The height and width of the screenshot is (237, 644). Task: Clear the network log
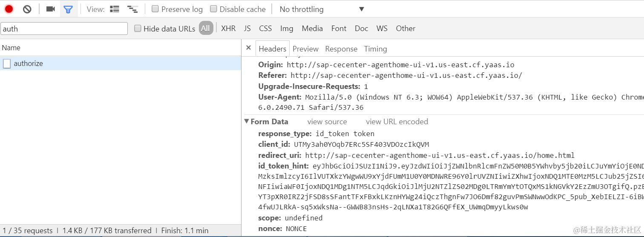27,9
